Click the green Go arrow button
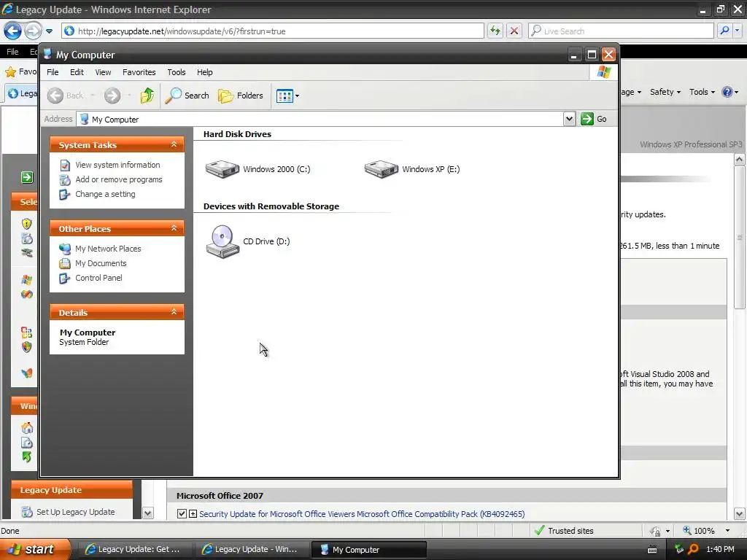Viewport: 747px width, 560px height. pyautogui.click(x=587, y=119)
